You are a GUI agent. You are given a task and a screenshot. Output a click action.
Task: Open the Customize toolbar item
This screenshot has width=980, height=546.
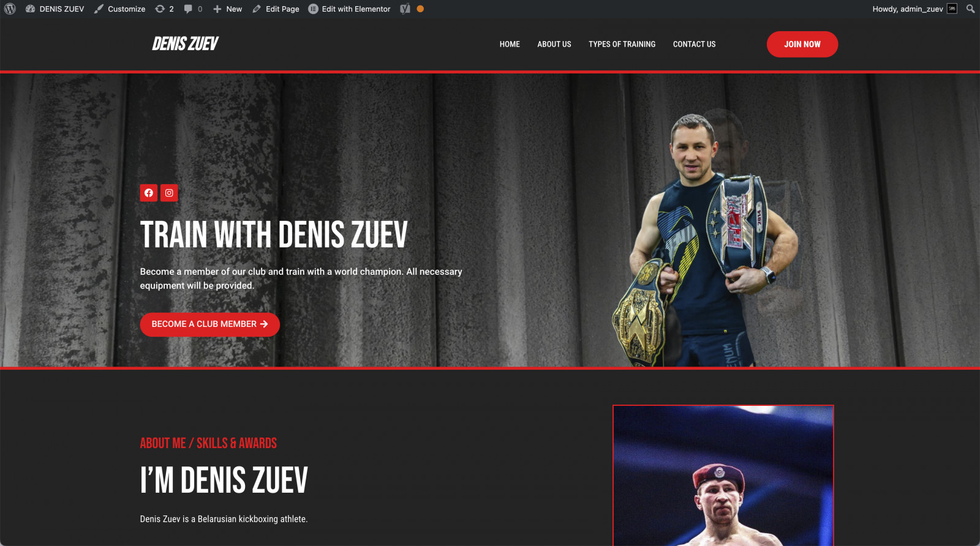click(x=120, y=9)
